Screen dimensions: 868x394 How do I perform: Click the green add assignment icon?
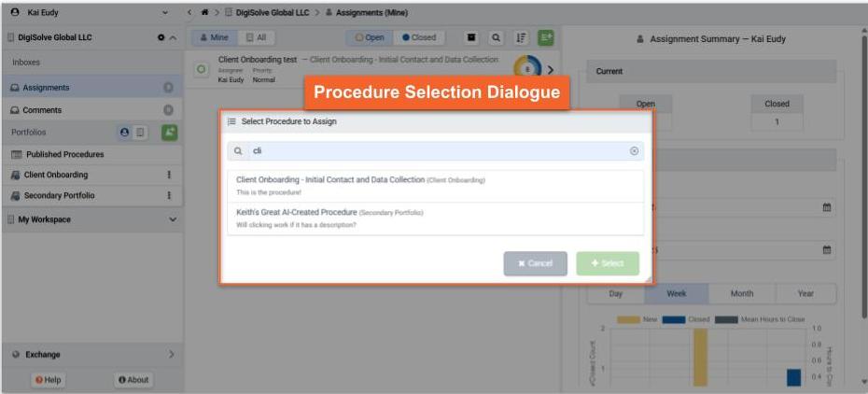(x=545, y=37)
